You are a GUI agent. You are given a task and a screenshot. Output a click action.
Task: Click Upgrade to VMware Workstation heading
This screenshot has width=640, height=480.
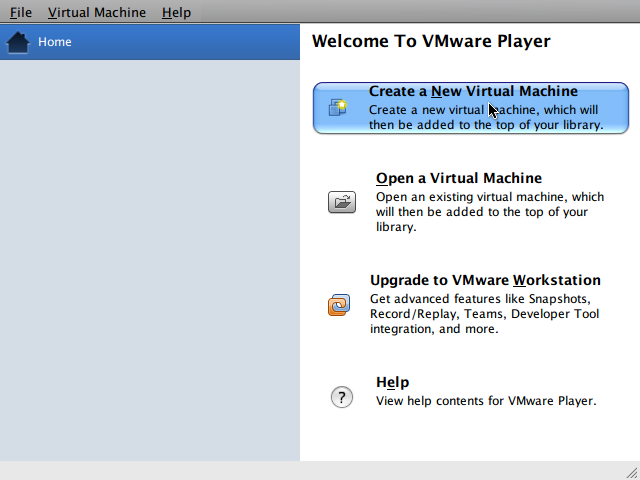485,280
